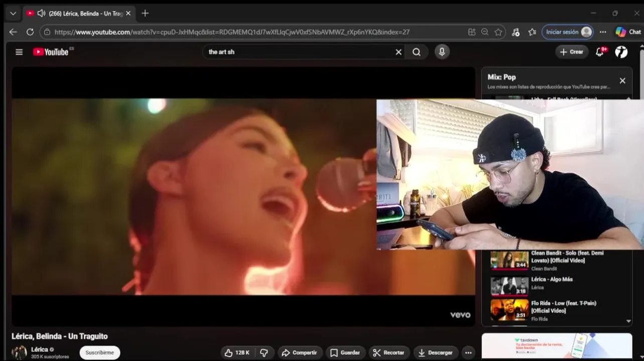Close the Mix: Pop playlist panel
The height and width of the screenshot is (361, 644).
coord(622,81)
